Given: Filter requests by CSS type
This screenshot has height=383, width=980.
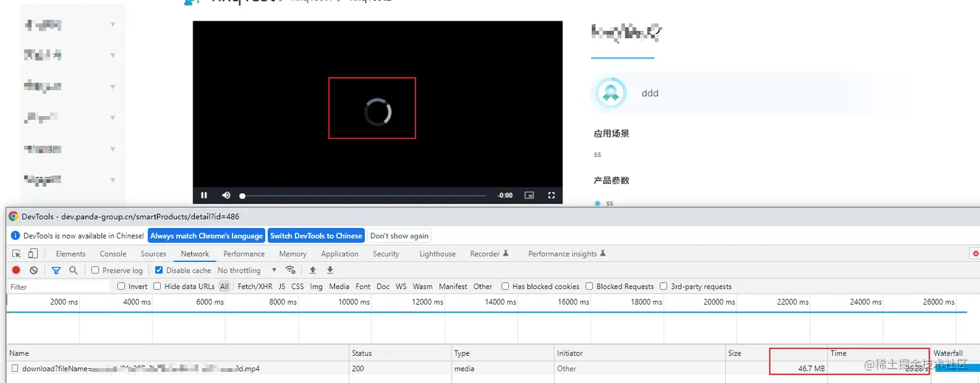Looking at the screenshot, I should [297, 286].
